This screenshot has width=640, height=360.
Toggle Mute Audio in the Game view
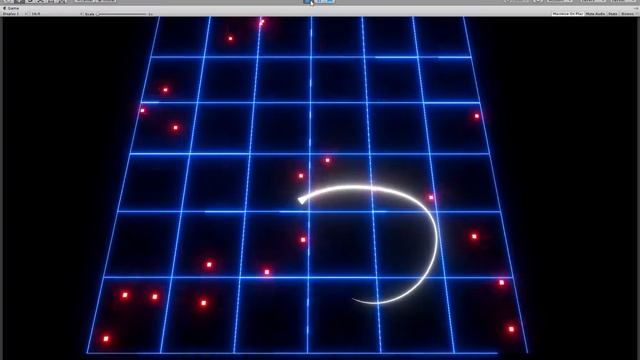(x=595, y=14)
